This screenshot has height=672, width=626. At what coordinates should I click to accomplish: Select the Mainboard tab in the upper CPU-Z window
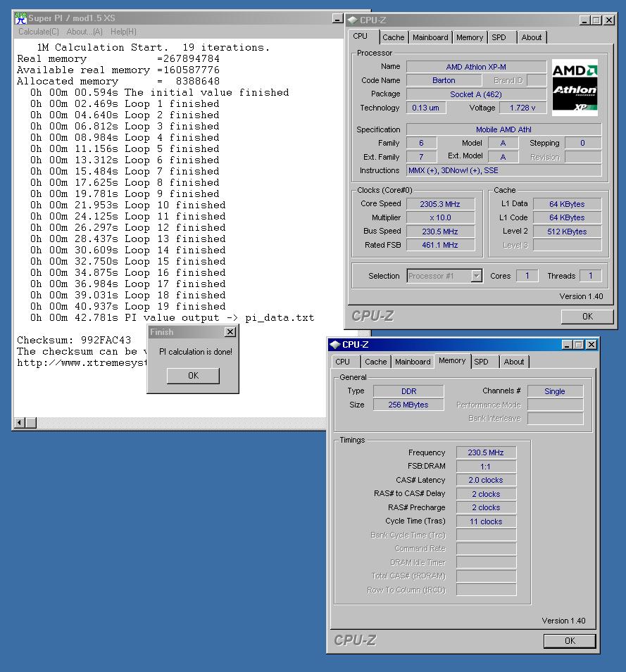[430, 37]
